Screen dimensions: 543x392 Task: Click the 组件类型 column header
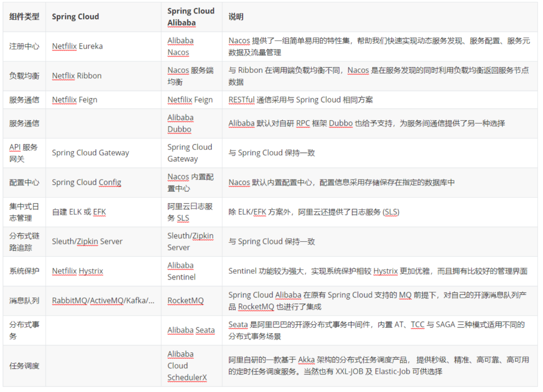[24, 17]
